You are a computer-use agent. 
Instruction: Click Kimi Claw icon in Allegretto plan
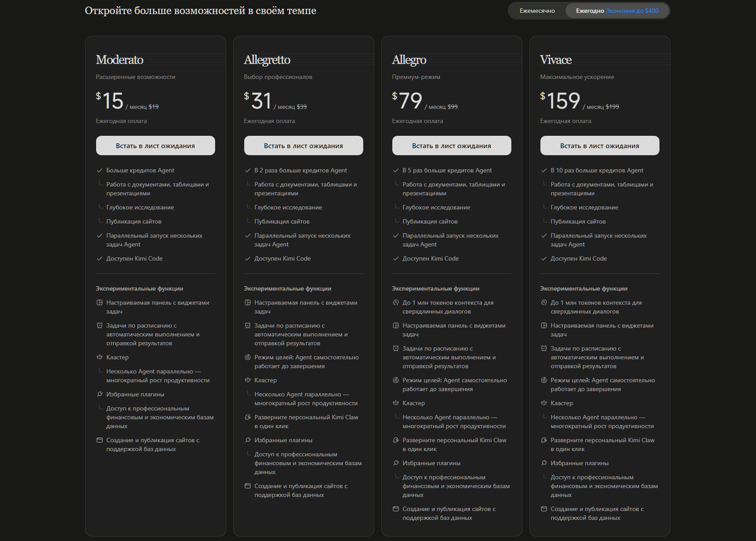pos(248,417)
